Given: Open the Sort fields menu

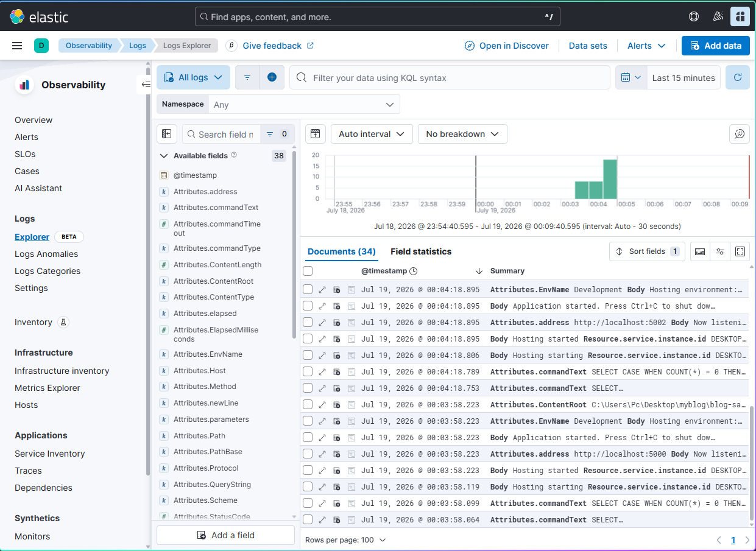Looking at the screenshot, I should tap(647, 251).
